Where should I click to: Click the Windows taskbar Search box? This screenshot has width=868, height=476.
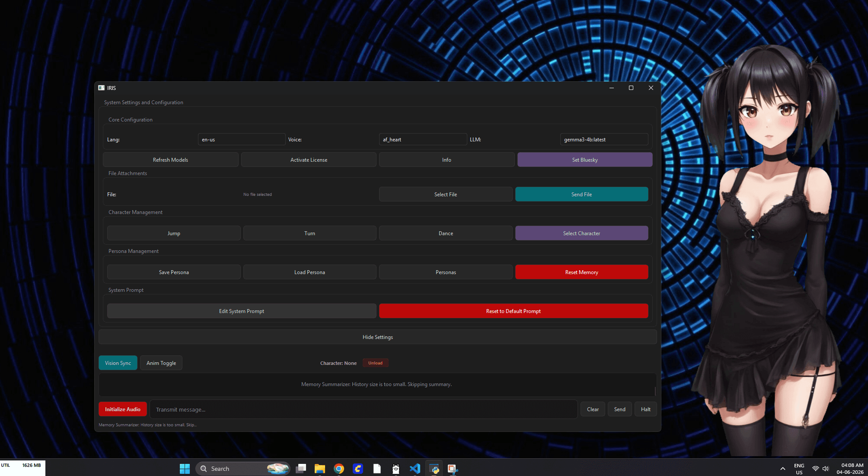pyautogui.click(x=243, y=469)
